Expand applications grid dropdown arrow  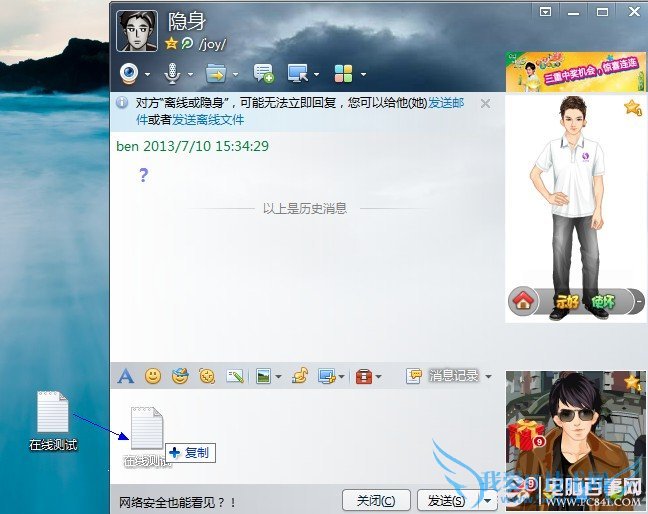point(363,74)
